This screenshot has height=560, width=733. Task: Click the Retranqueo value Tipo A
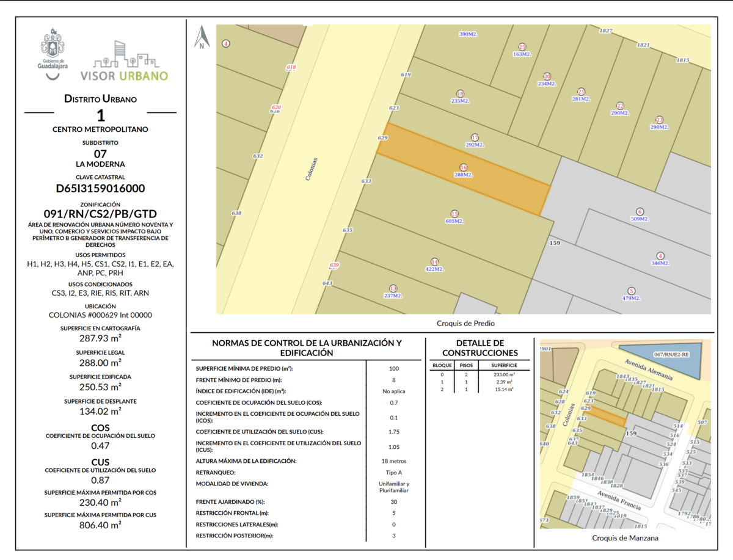pyautogui.click(x=394, y=473)
